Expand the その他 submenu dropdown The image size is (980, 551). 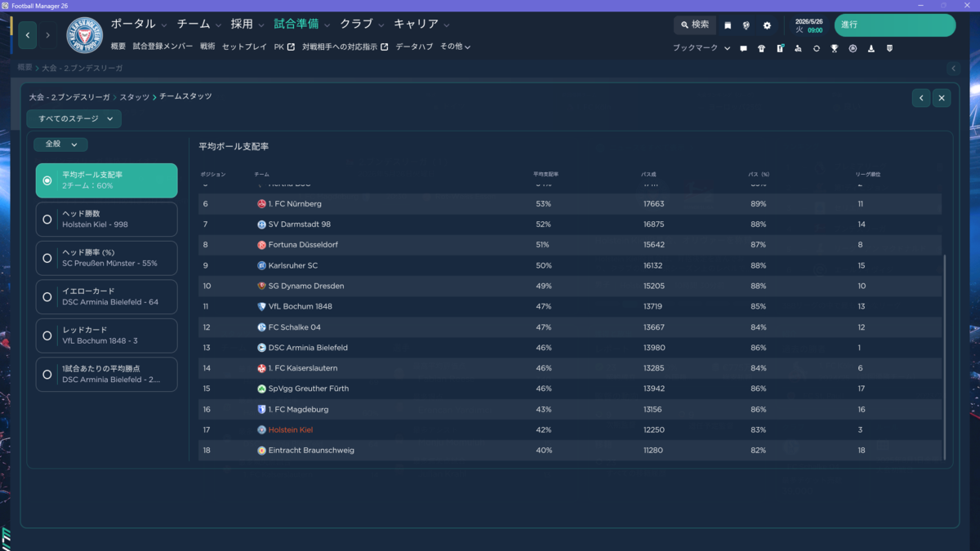[x=456, y=47]
